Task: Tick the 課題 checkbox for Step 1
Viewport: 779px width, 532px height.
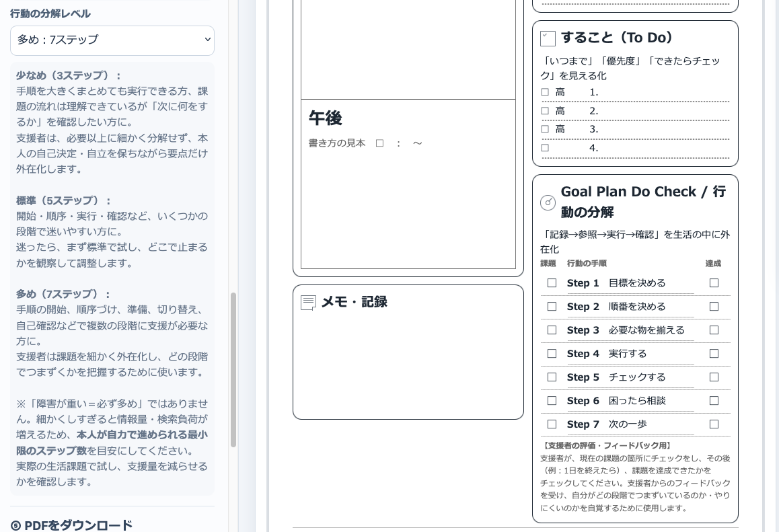Action: [552, 283]
